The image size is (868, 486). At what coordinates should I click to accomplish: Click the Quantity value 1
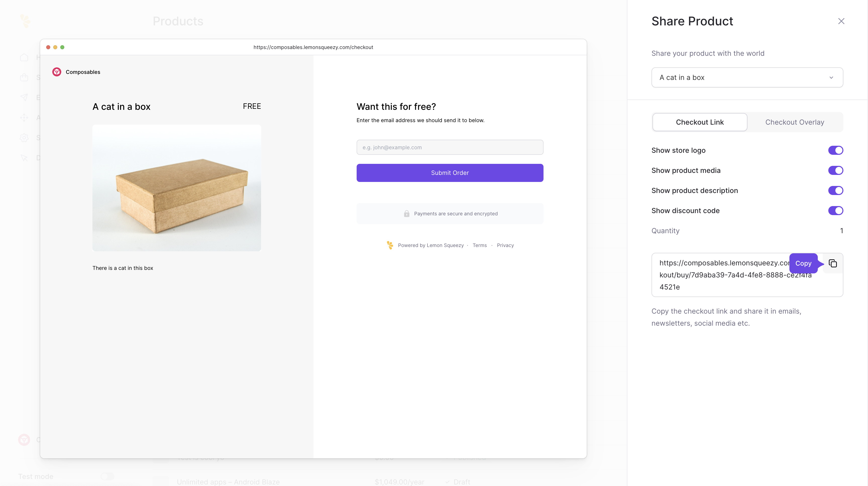tap(841, 231)
